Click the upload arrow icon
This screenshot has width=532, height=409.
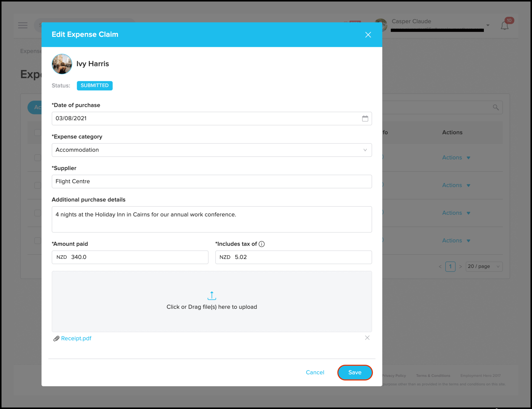pos(211,296)
